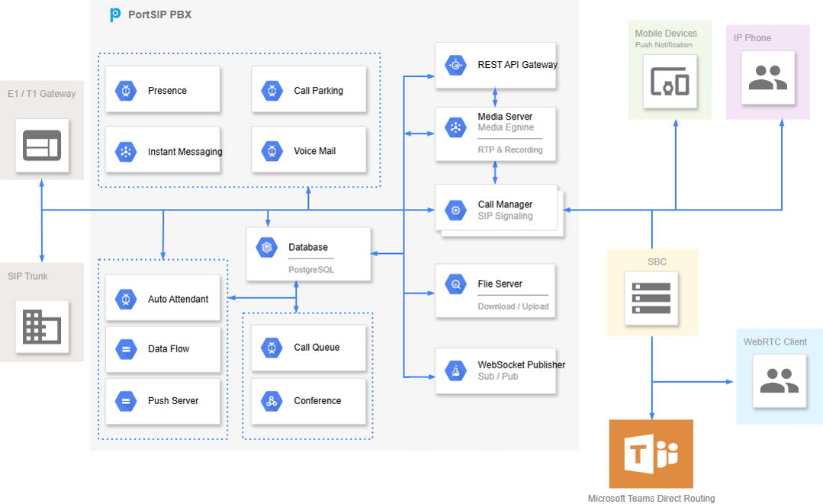The width and height of the screenshot is (823, 504).
Task: Click the Mobile Devices push notification icon
Action: pos(670,81)
